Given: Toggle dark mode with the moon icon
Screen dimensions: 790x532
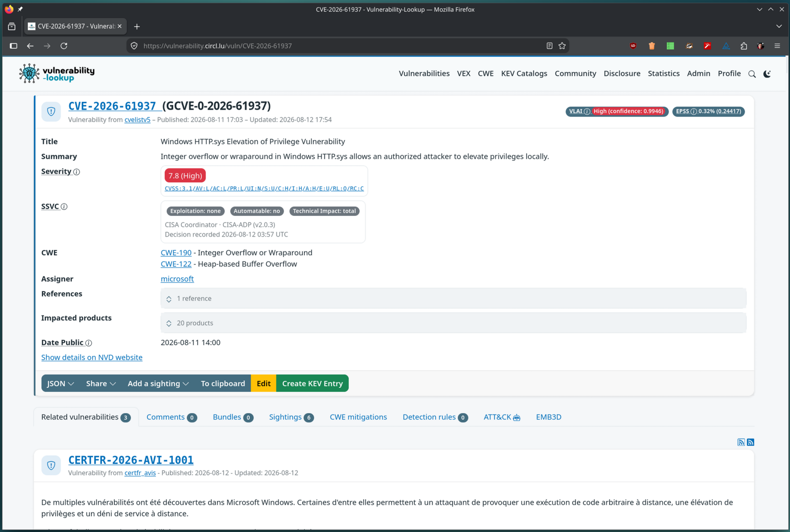Looking at the screenshot, I should point(767,74).
